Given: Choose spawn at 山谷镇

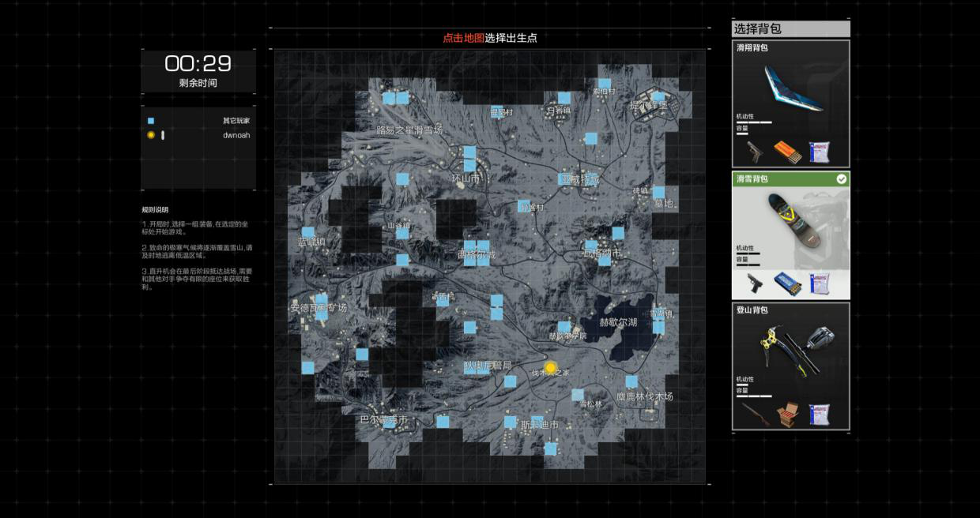Looking at the screenshot, I should [x=399, y=226].
